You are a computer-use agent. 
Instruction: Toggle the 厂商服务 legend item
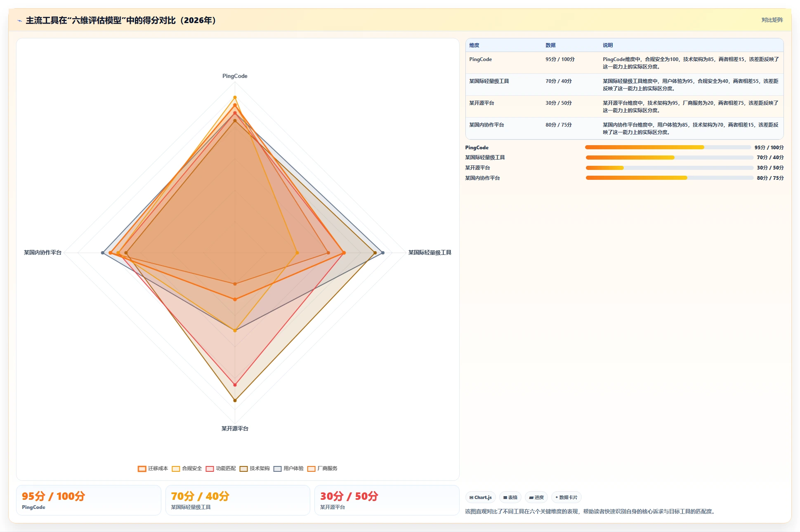click(322, 468)
